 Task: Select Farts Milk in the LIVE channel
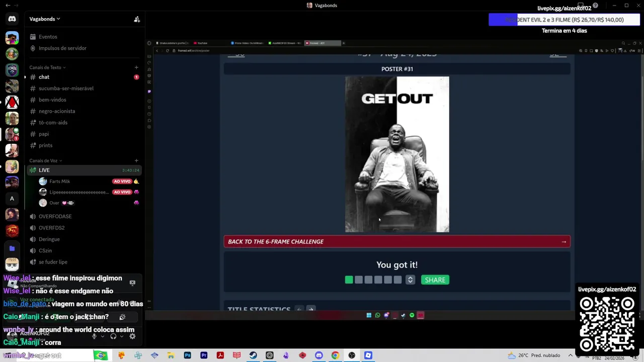pyautogui.click(x=59, y=182)
